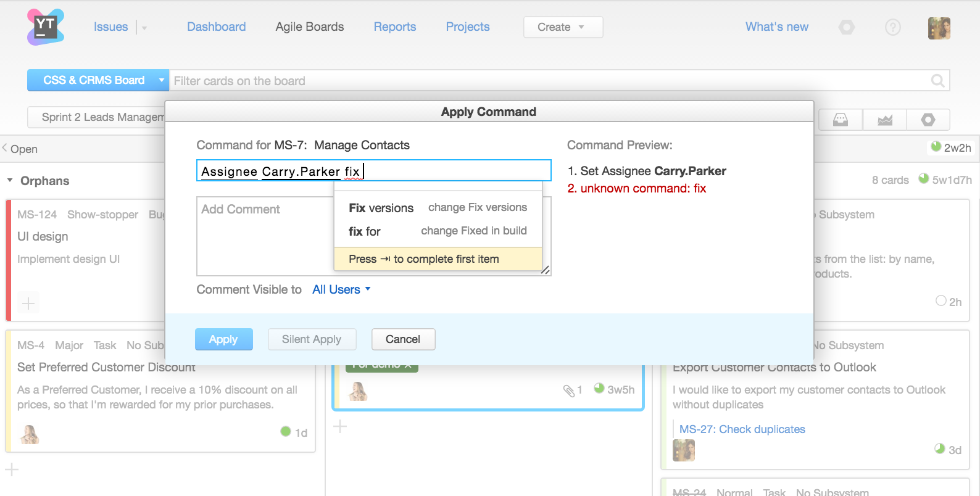The height and width of the screenshot is (496, 980).
Task: Open the All Users visibility dropdown
Action: pos(341,289)
